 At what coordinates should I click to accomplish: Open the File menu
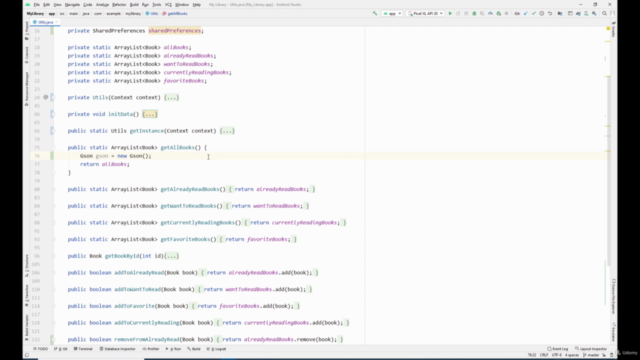(37, 4)
